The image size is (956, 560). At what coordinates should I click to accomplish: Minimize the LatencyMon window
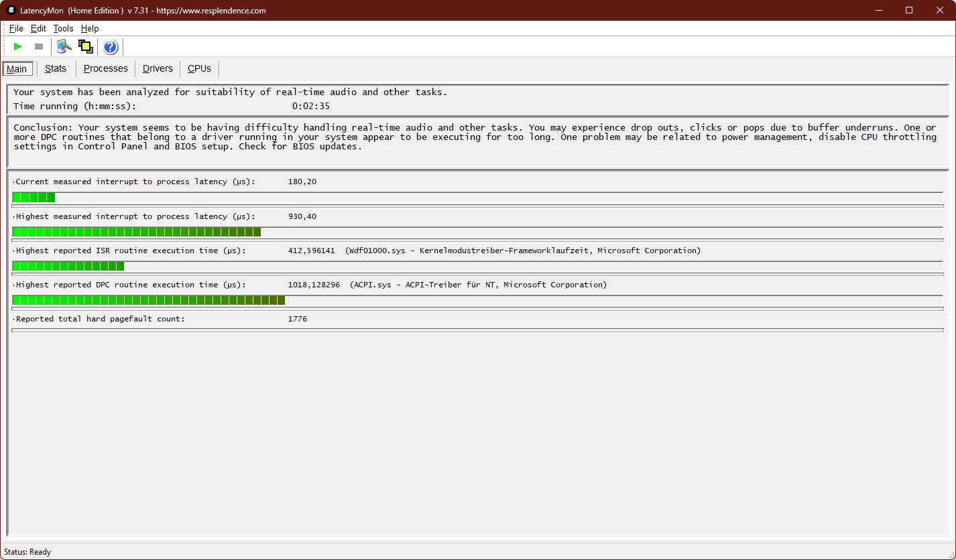pyautogui.click(x=878, y=10)
